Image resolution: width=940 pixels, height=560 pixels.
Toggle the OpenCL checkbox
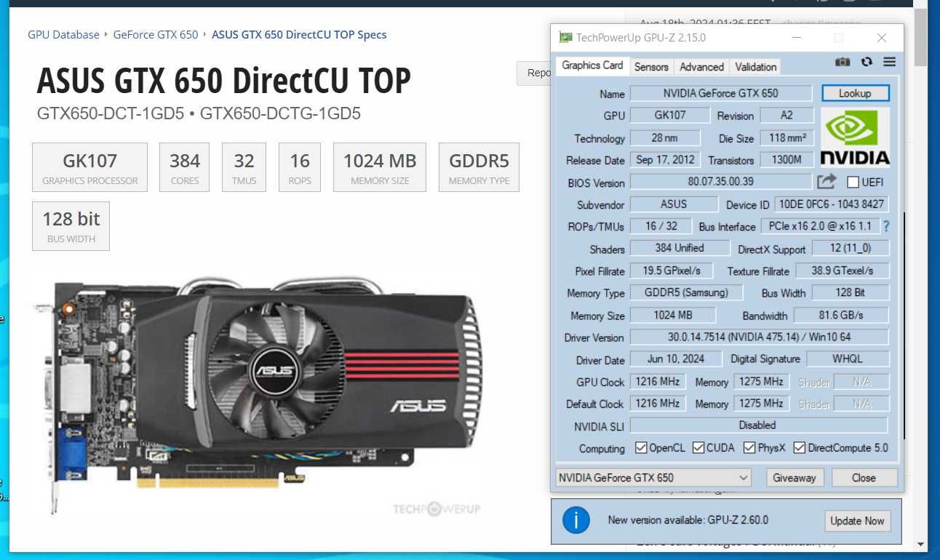[x=641, y=448]
